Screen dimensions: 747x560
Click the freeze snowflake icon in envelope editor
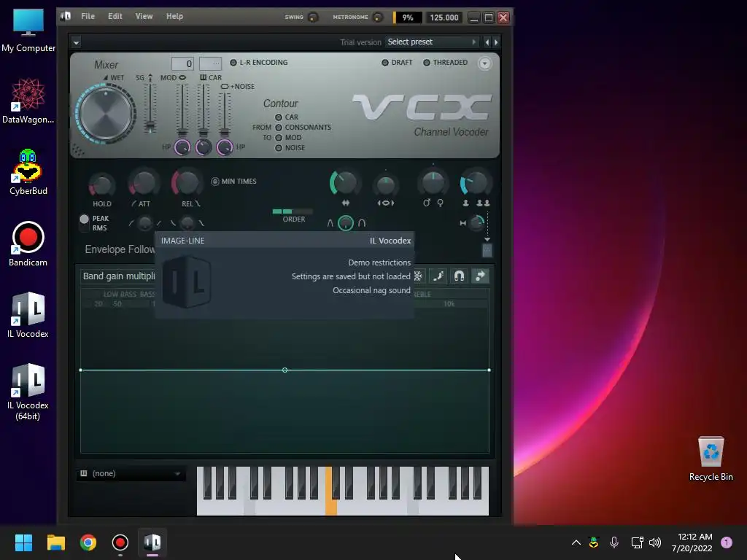click(x=418, y=276)
